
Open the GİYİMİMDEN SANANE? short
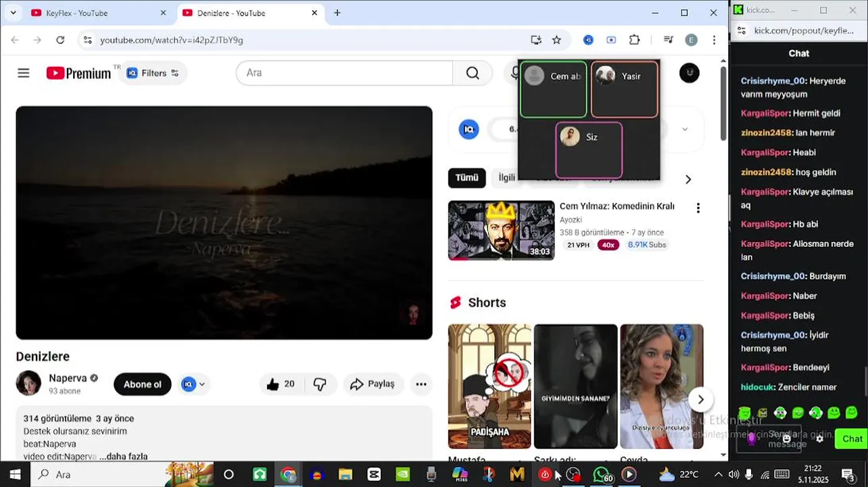click(x=575, y=386)
